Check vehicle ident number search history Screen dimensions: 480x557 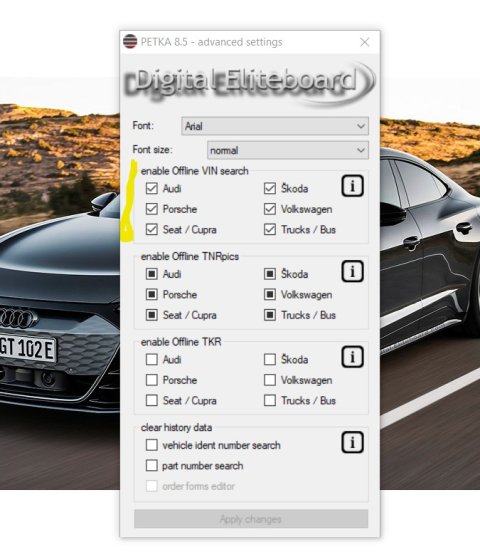(x=152, y=445)
